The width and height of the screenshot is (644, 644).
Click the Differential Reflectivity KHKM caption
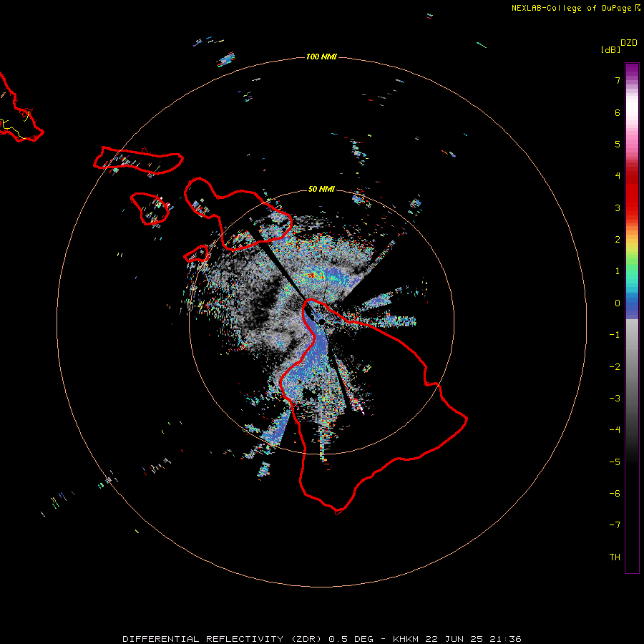(322, 639)
